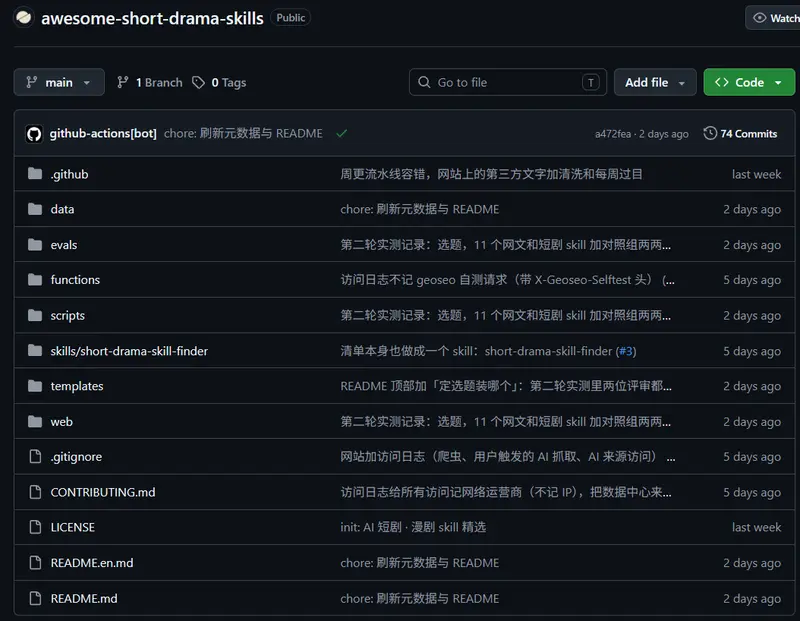
Task: Open the CONTRIBUTING.md file
Action: (x=103, y=492)
